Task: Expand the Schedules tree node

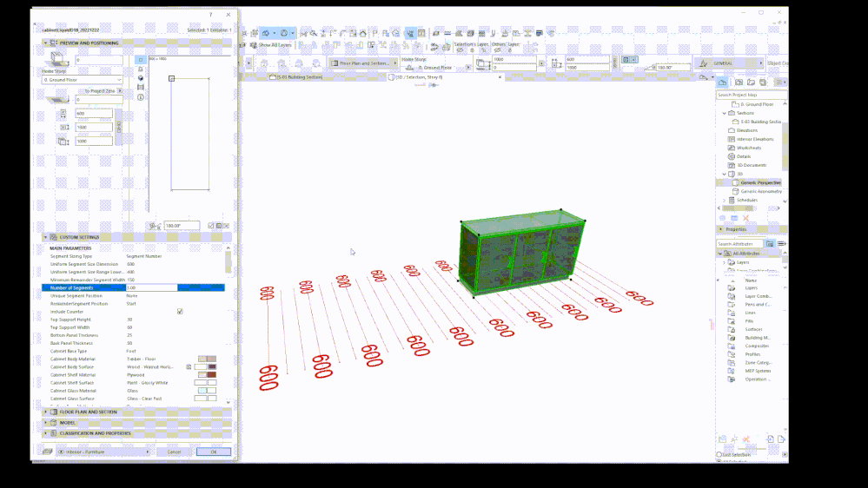Action: (x=724, y=200)
